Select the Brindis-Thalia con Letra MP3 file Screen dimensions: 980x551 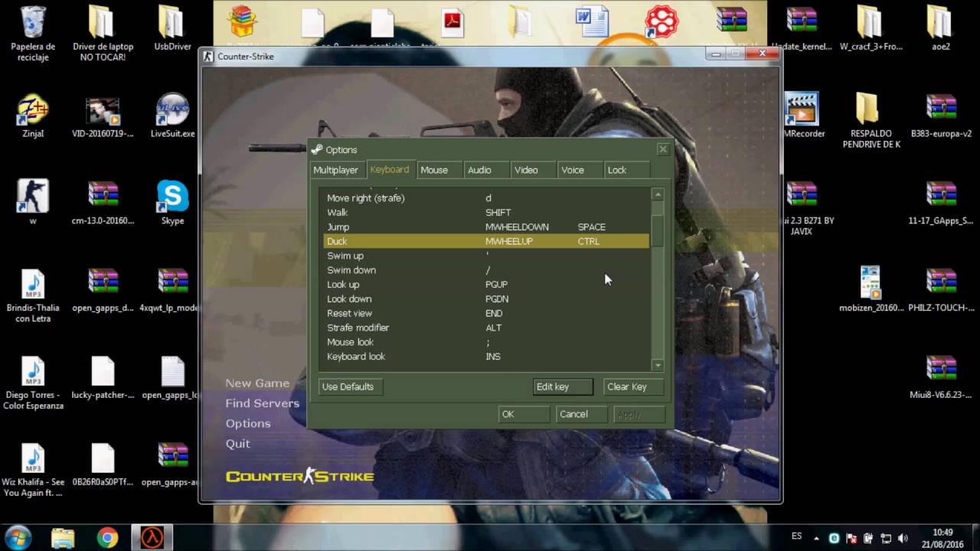[33, 285]
